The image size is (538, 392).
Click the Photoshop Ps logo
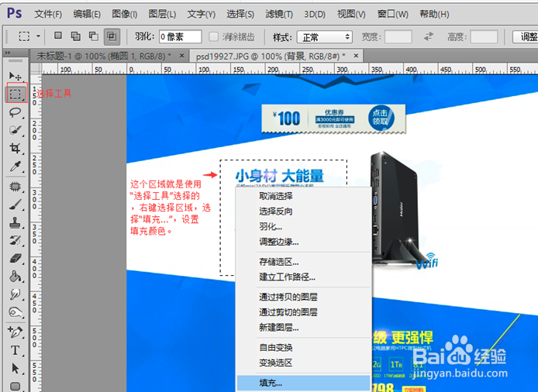14,13
